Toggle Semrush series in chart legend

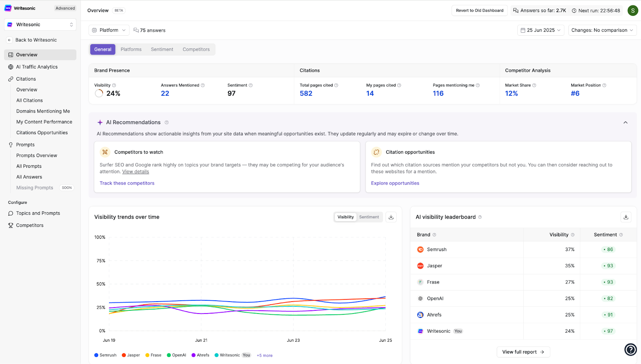point(105,355)
